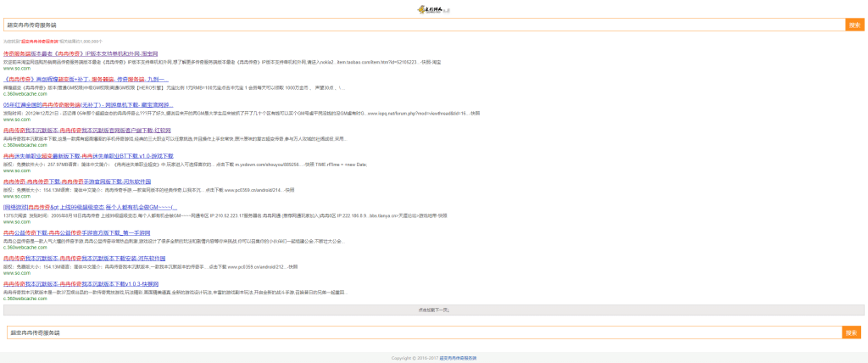
Task: Open the 我本沉默版本下载安装 河东软件园 result
Action: coord(84,259)
